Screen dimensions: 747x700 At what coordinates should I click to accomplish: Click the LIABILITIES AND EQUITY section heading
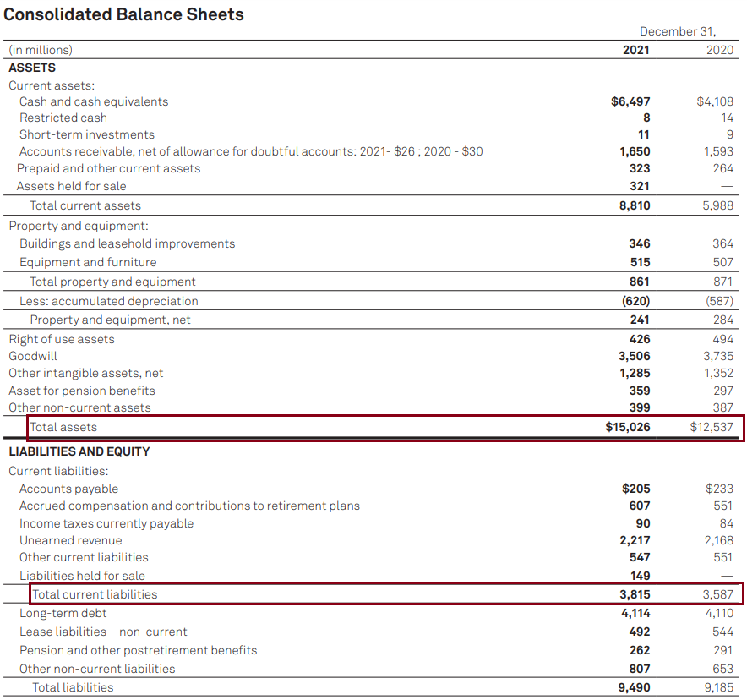coord(79,451)
